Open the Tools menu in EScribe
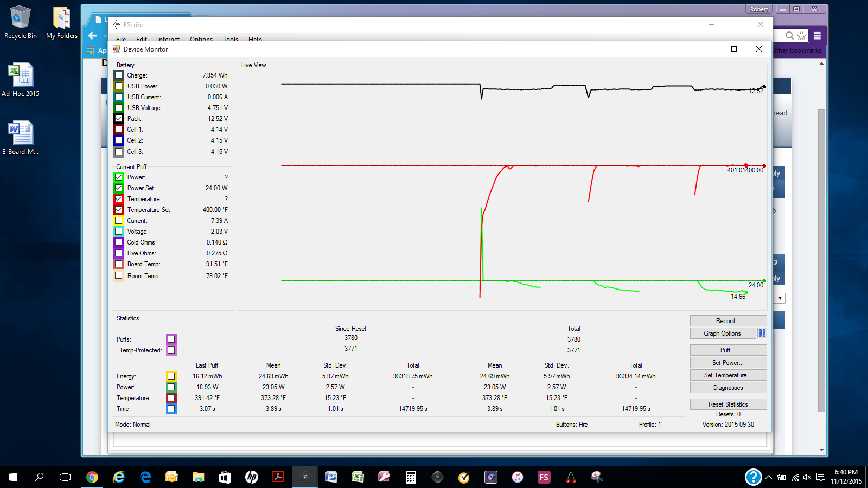 point(231,39)
